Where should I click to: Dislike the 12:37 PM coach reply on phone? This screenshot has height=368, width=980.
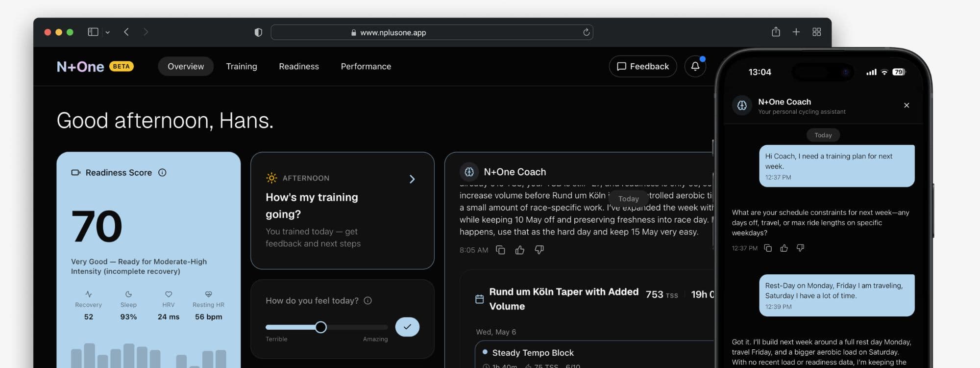pyautogui.click(x=800, y=248)
